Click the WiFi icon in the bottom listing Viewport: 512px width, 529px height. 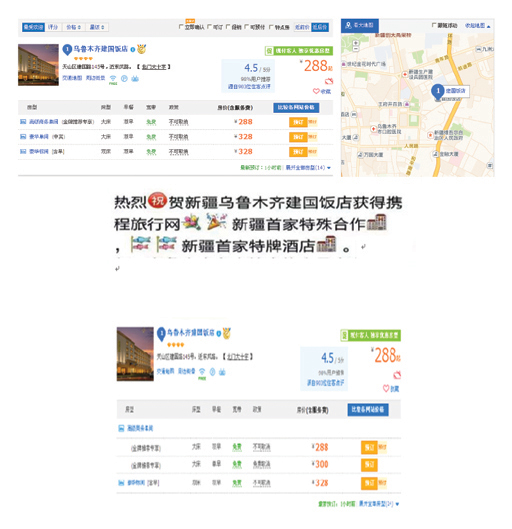(x=202, y=373)
